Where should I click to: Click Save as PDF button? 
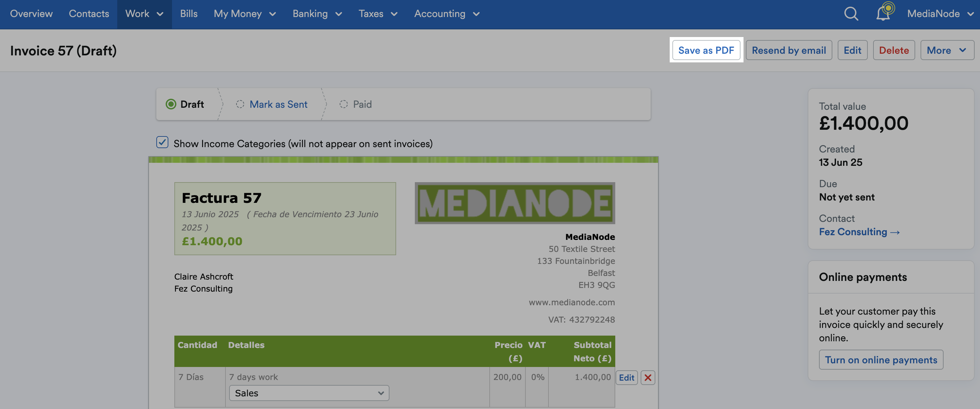coord(706,50)
